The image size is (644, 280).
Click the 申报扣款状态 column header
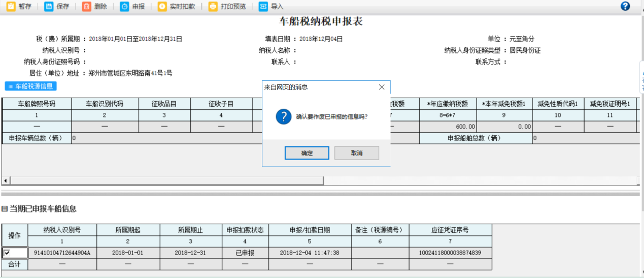pyautogui.click(x=245, y=230)
